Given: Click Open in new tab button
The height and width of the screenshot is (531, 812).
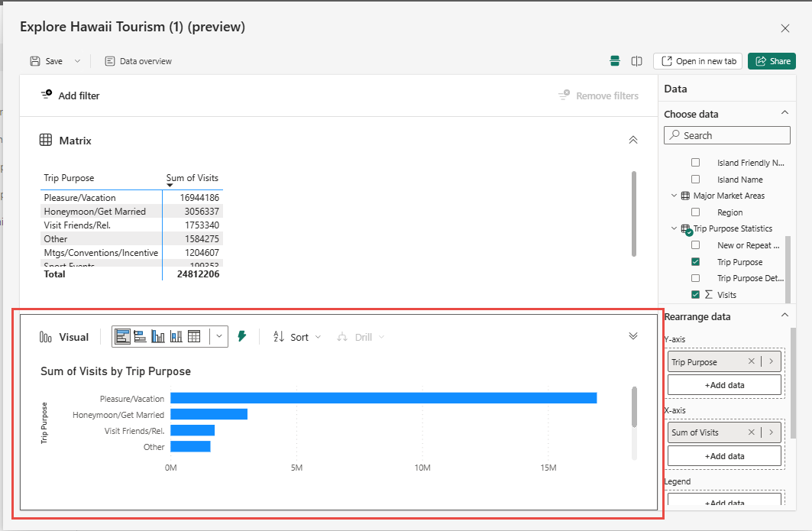Looking at the screenshot, I should [x=698, y=61].
